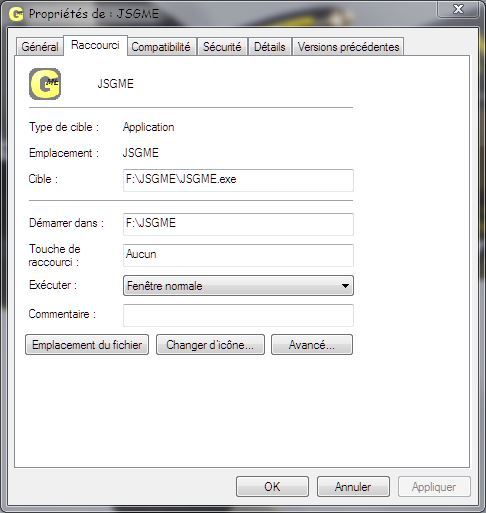Open the Changer d'icône dialog
The height and width of the screenshot is (513, 486).
click(210, 345)
